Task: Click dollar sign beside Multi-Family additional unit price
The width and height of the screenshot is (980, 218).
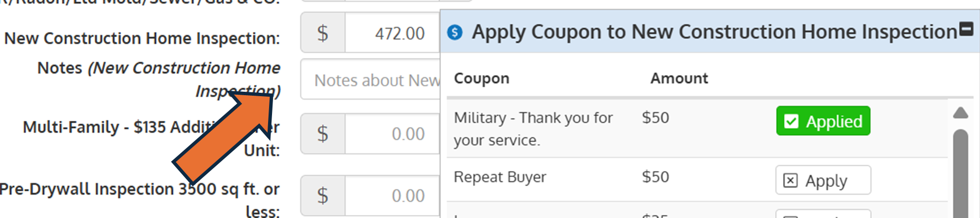Action: (323, 134)
